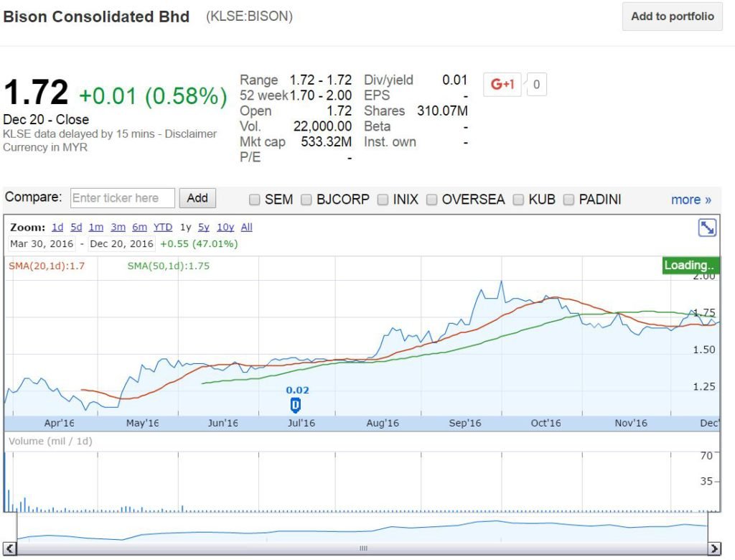Image resolution: width=735 pixels, height=560 pixels.
Task: Click the Add to portfolio button
Action: point(672,17)
